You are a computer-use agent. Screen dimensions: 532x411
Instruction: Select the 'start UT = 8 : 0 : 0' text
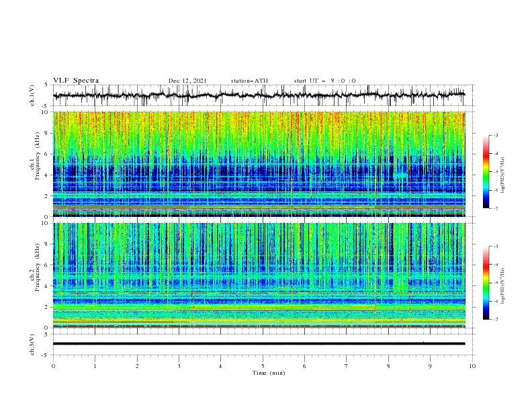pos(324,81)
